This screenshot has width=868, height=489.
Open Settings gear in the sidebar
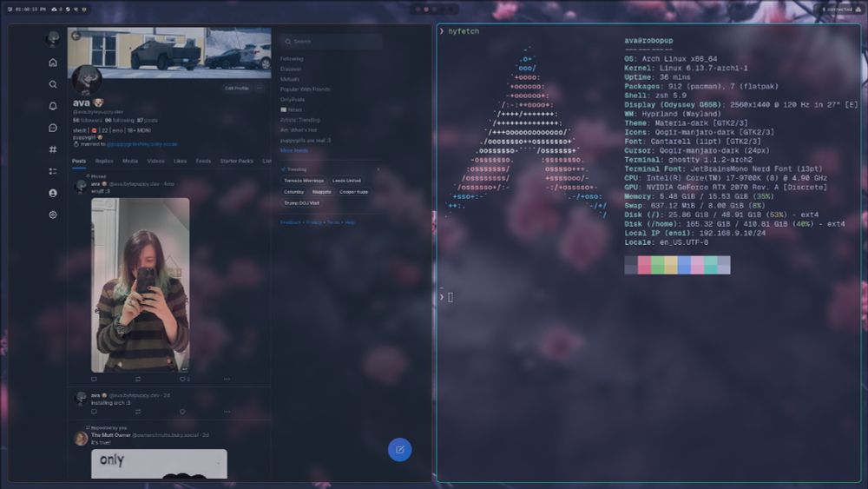(53, 215)
